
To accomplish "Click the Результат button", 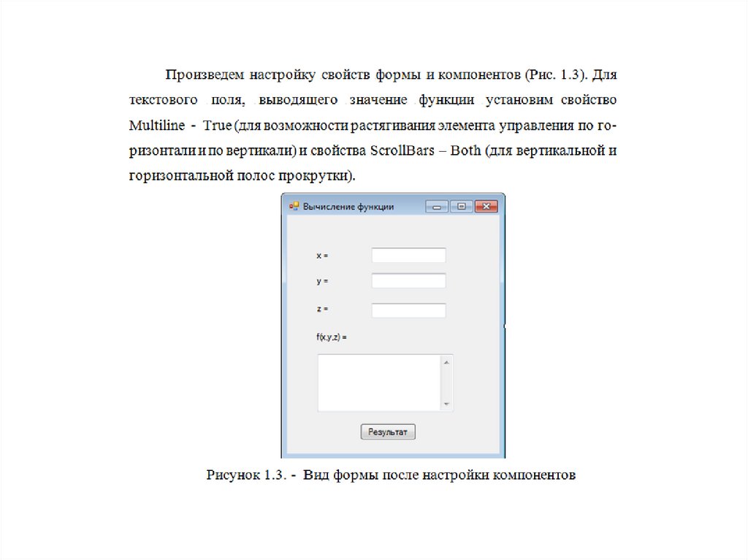I will click(388, 431).
